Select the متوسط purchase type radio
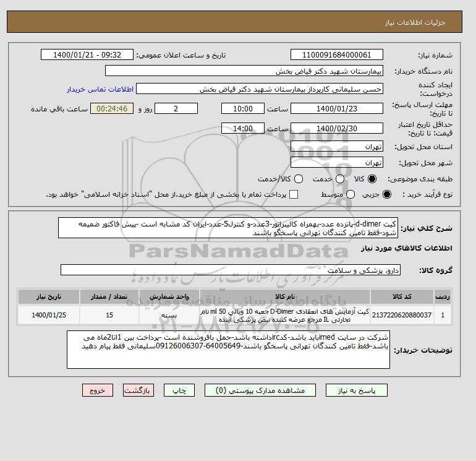This screenshot has width=476, height=461. pyautogui.click(x=351, y=194)
